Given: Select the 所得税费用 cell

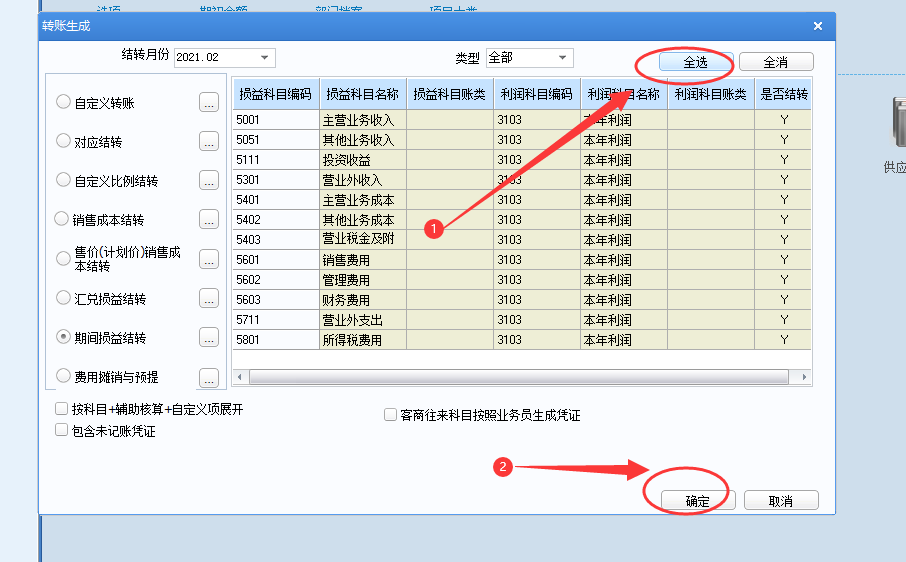Looking at the screenshot, I should tap(363, 340).
